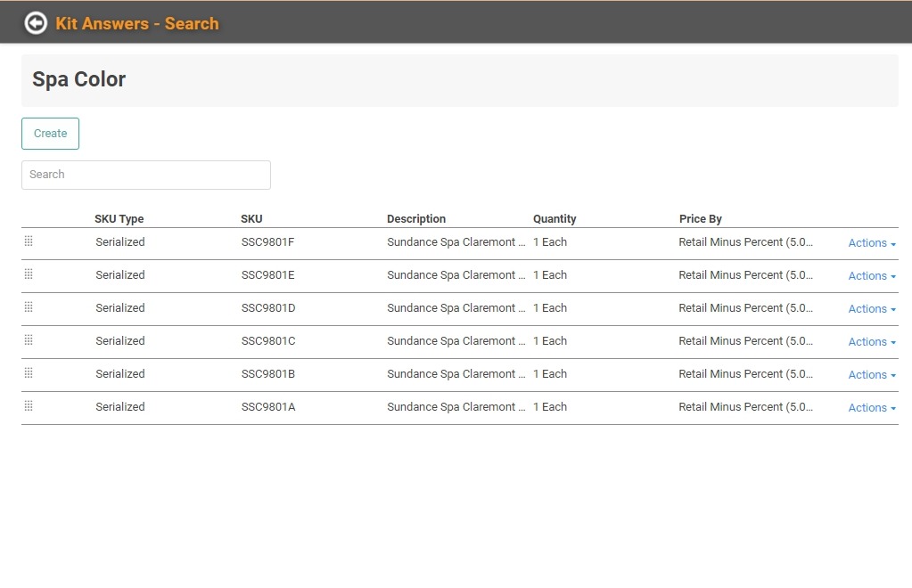Click the Kit Answers - Search title
The width and height of the screenshot is (912, 588).
pos(137,24)
